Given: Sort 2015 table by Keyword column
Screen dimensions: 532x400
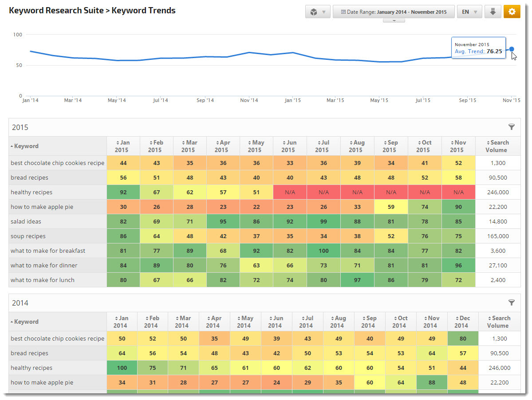Looking at the screenshot, I should tap(25, 146).
